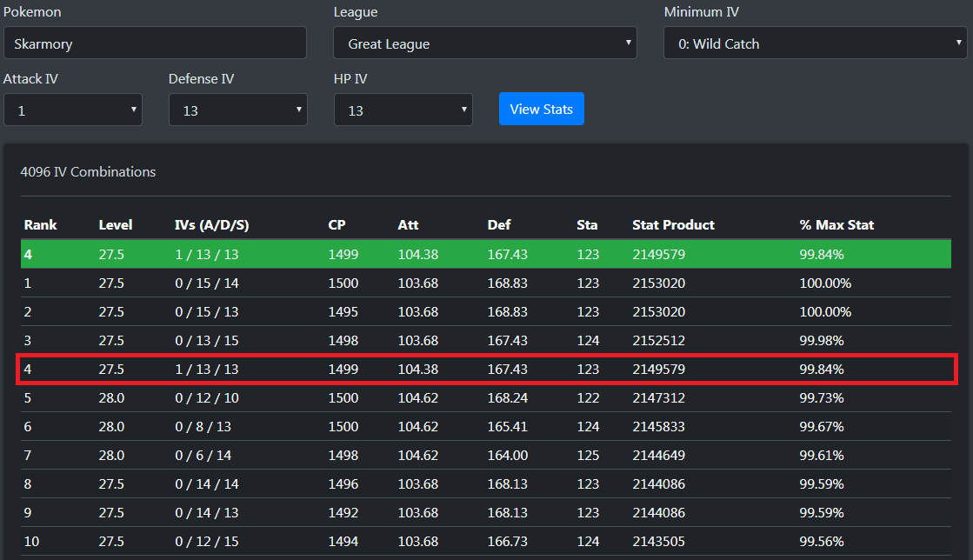Select the red-outlined row with IVs 1/13/13
Viewport: 973px width, 560px height.
coord(486,369)
